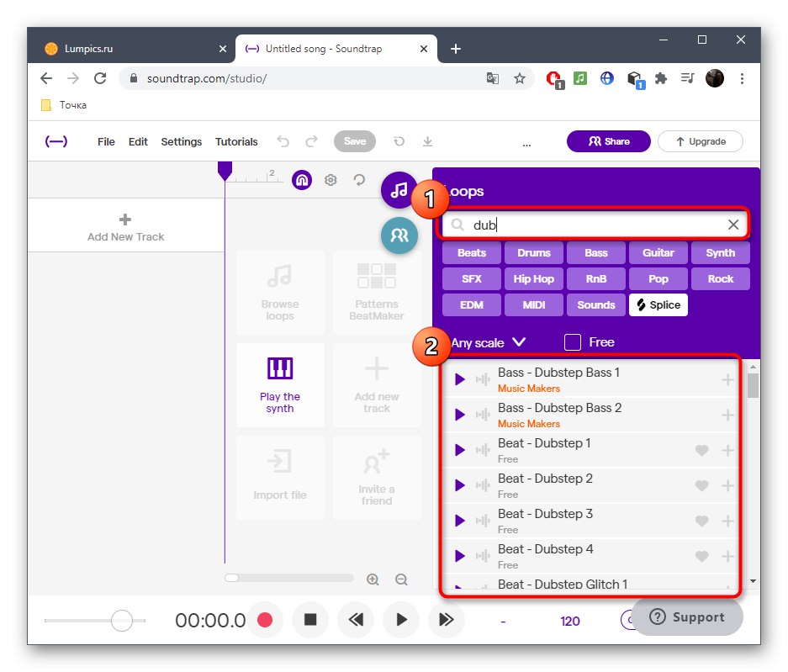Play the song from transport bar
The height and width of the screenshot is (672, 788).
coord(401,620)
